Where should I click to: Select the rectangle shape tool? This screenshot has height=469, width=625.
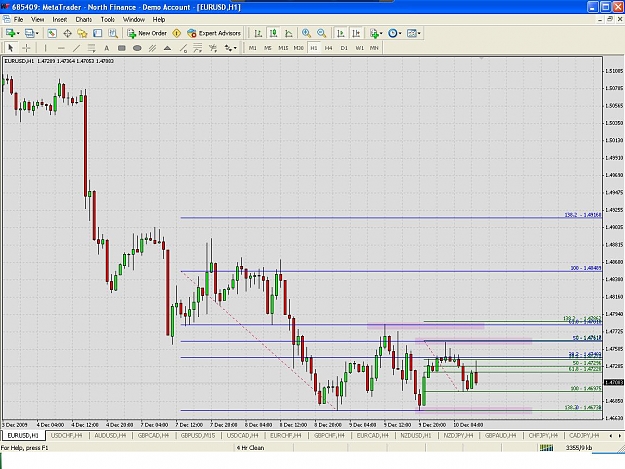click(122, 48)
